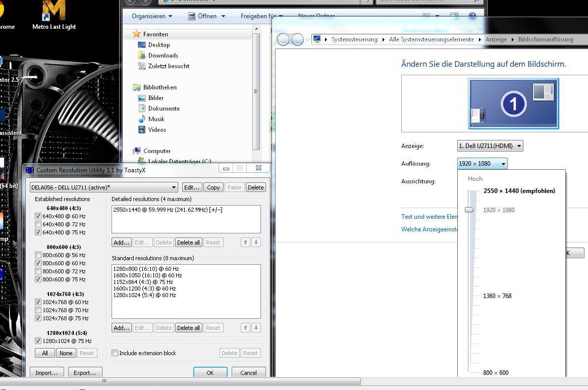Viewport: 588px width, 390px height.
Task: Check 640x480 @ 72 Hz
Action: 38,224
